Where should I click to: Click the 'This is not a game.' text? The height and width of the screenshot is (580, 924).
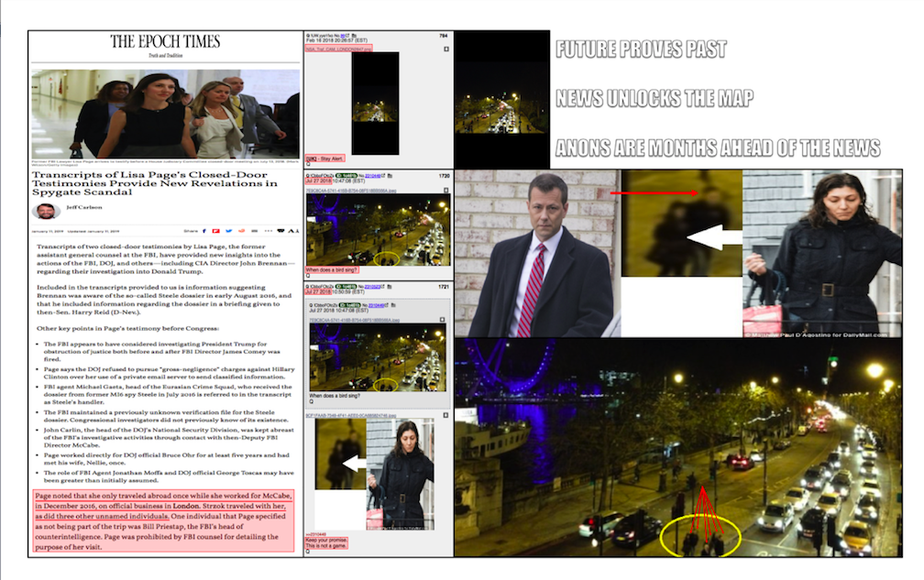[324, 546]
